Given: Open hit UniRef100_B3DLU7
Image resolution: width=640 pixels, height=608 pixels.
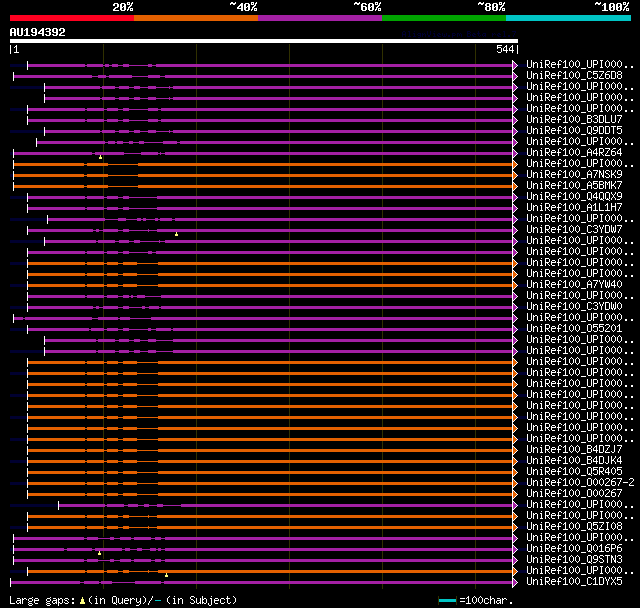Looking at the screenshot, I should coord(574,120).
